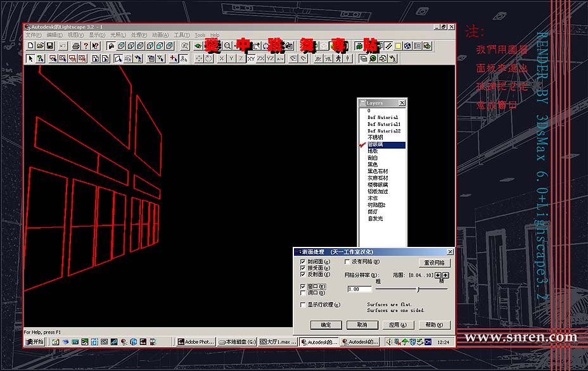Click the walking figure Walk-through icon
This screenshot has width=588, height=371.
click(338, 58)
